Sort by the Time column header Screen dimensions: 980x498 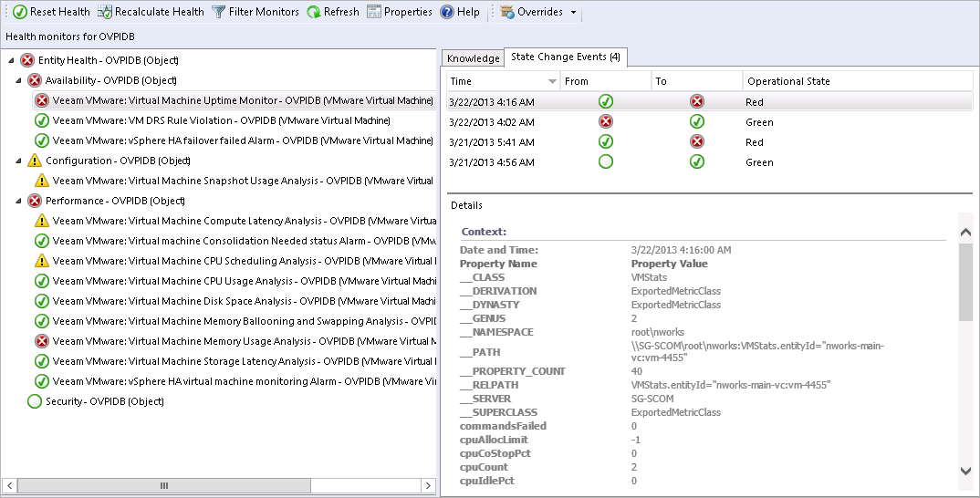[503, 81]
